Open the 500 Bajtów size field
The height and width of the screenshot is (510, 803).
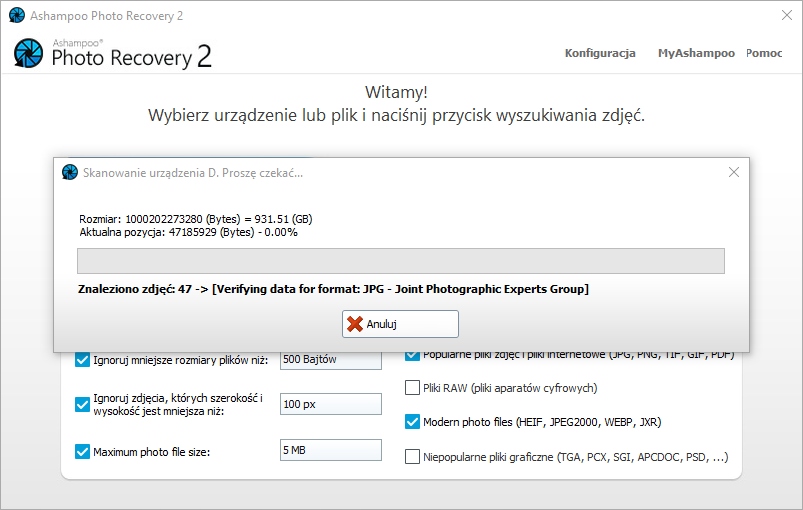tap(330, 360)
